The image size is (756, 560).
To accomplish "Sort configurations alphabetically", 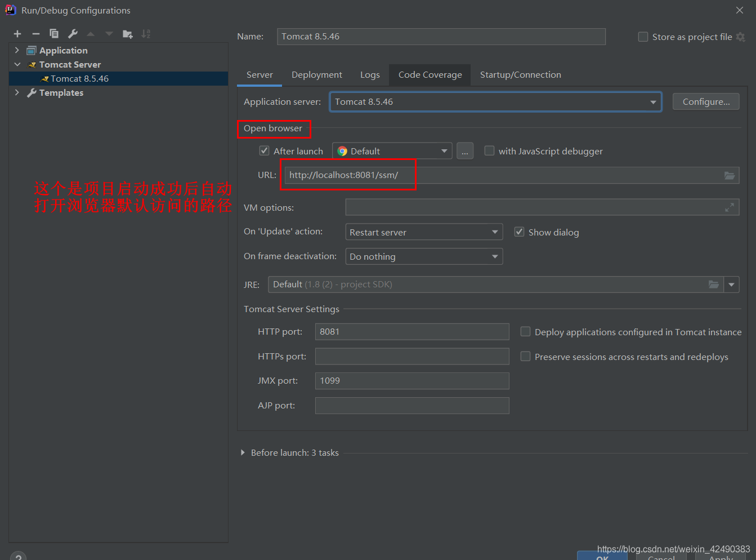I will click(x=146, y=34).
